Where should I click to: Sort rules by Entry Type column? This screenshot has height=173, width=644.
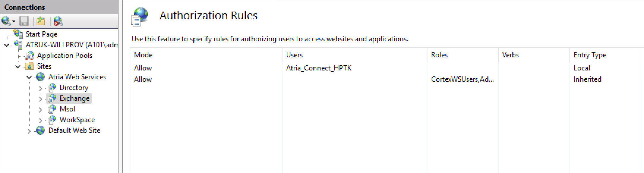coord(590,55)
